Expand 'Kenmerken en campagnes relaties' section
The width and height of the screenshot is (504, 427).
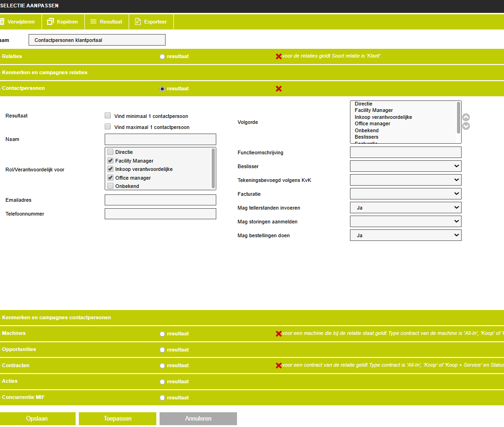(x=44, y=72)
